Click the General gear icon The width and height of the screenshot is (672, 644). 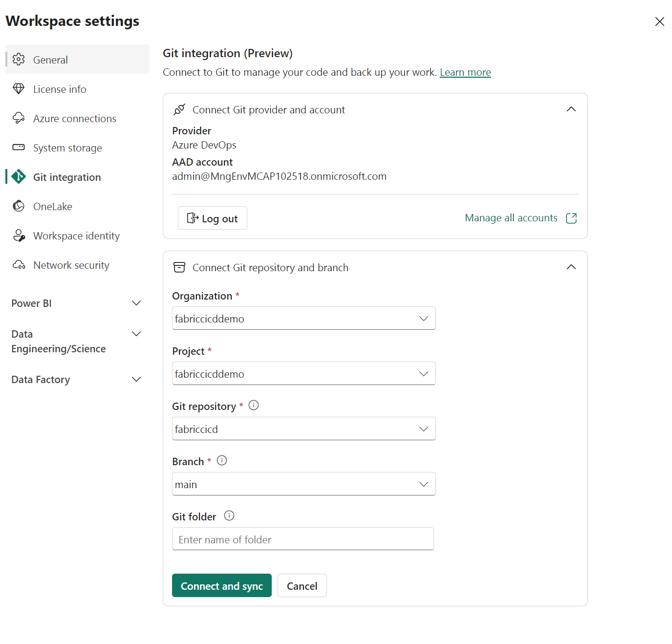[19, 60]
